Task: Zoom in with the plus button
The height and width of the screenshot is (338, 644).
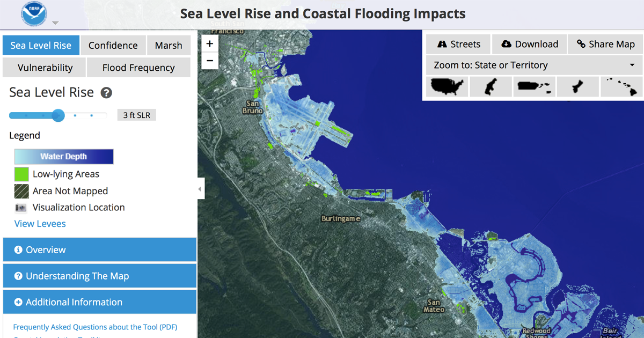Action: [x=210, y=44]
